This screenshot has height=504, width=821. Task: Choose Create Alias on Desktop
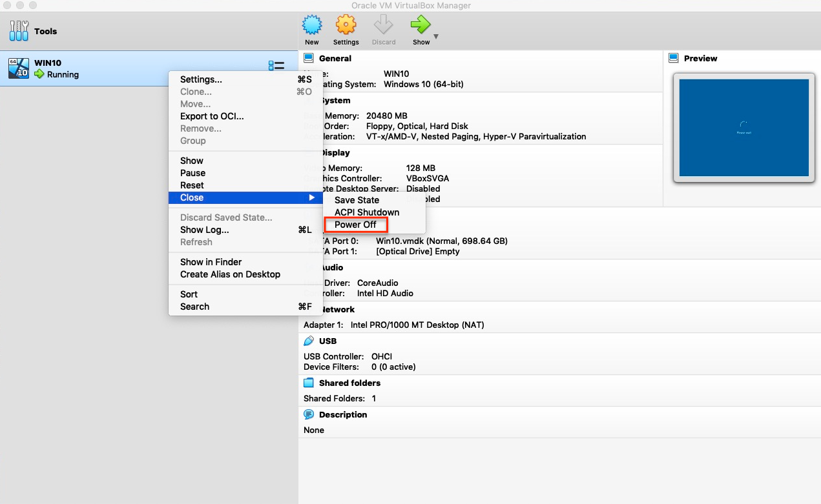(245, 274)
